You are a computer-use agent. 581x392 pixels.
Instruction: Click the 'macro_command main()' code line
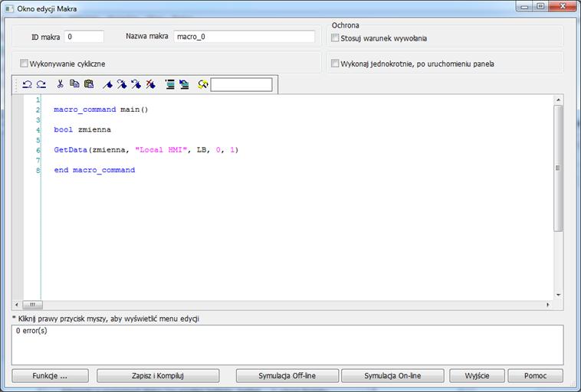point(100,109)
